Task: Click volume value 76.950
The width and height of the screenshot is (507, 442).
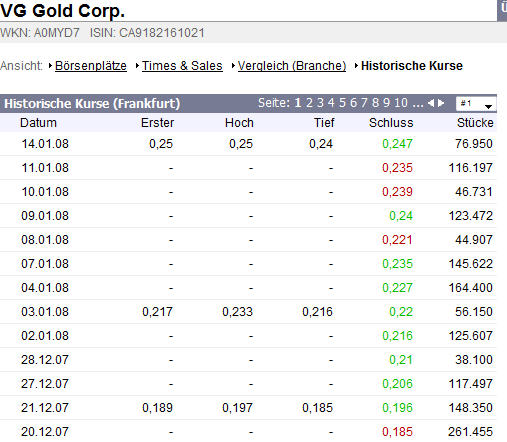Action: (474, 144)
